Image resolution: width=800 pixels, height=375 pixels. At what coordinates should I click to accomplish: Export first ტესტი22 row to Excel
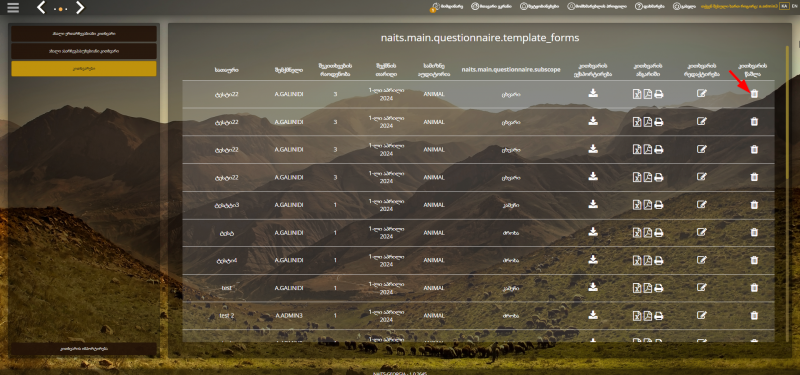(x=637, y=94)
